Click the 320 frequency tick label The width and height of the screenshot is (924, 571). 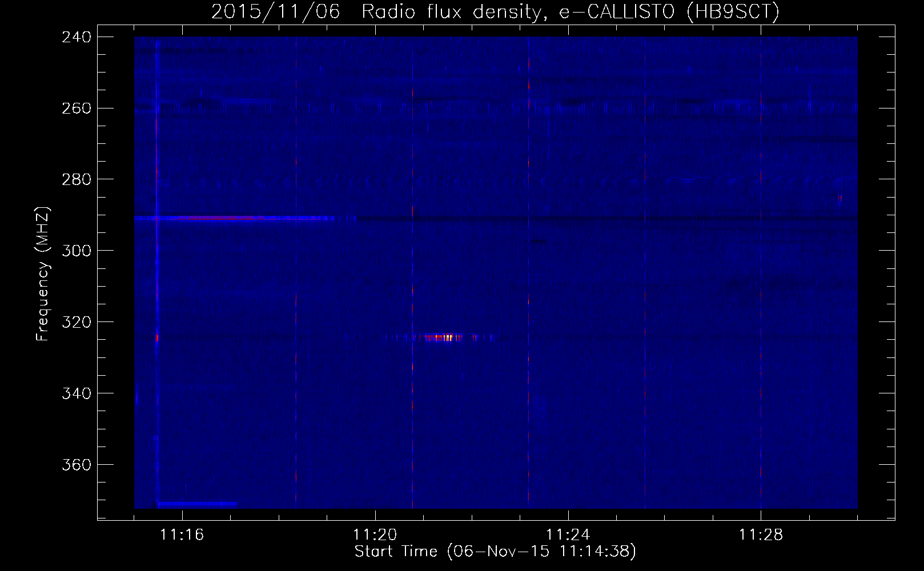(77, 322)
